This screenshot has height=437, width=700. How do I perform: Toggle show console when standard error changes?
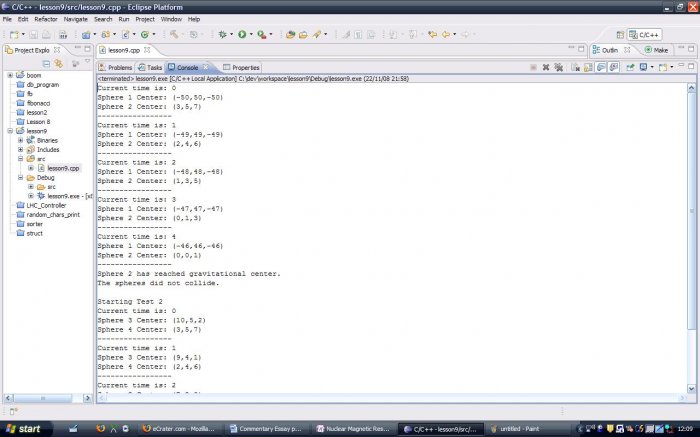pos(614,67)
